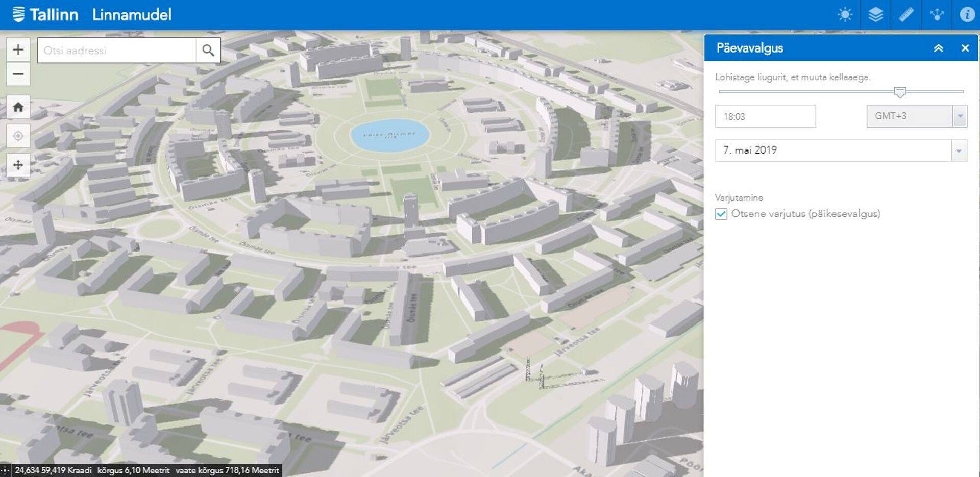
Task: Close the Päevavalgus panel
Action: pyautogui.click(x=965, y=48)
